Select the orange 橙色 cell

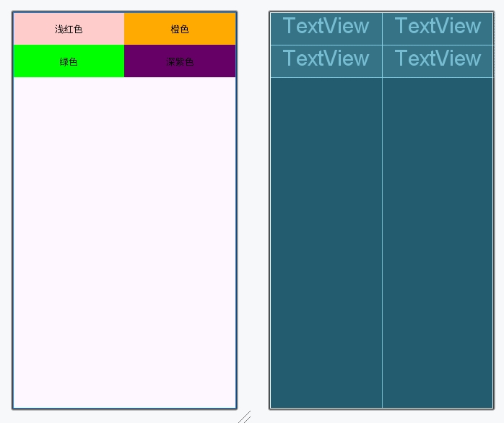click(x=180, y=29)
